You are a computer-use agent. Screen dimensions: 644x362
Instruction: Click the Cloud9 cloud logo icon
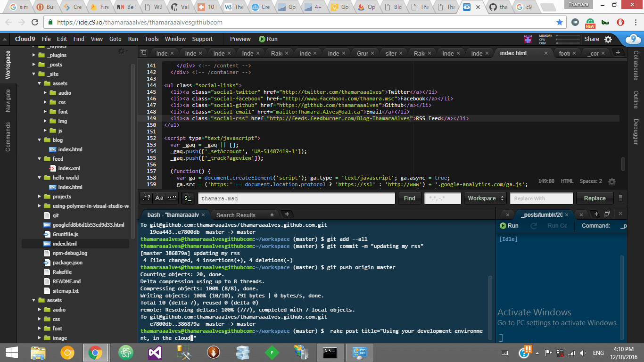[634, 39]
